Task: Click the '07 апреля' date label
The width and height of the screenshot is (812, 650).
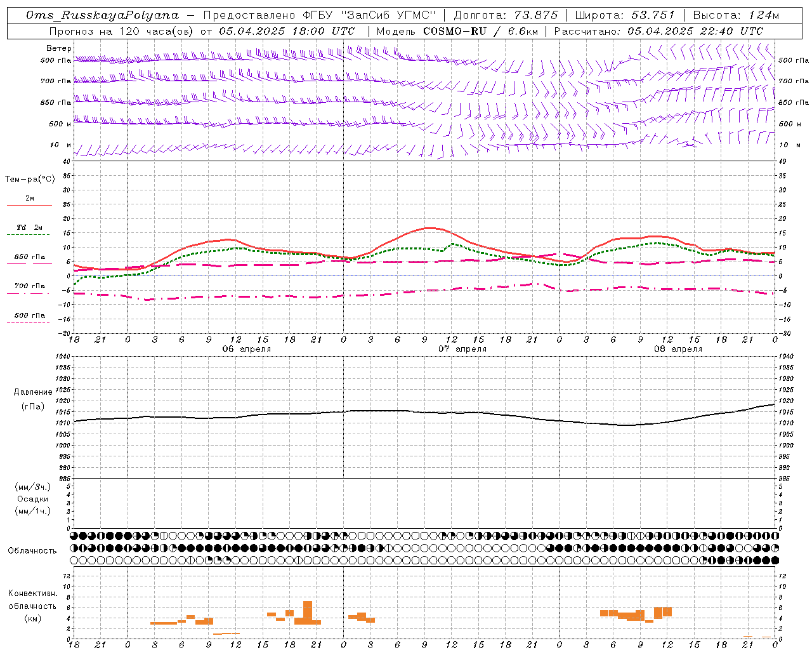Action: (462, 349)
